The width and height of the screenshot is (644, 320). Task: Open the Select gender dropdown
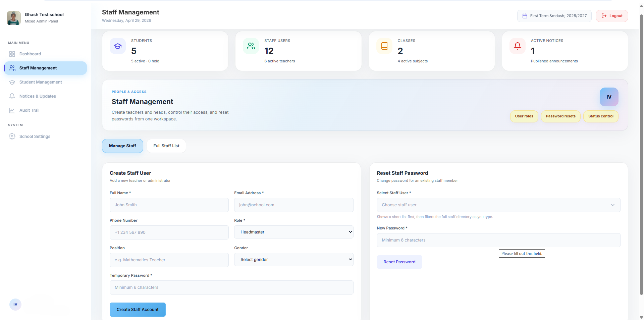pos(293,260)
